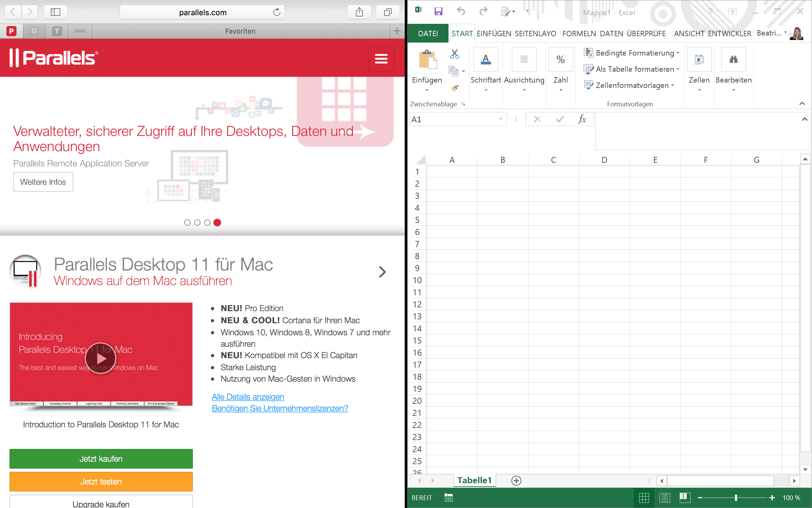Open the Parallels hamburger menu
The height and width of the screenshot is (508, 812).
click(381, 58)
